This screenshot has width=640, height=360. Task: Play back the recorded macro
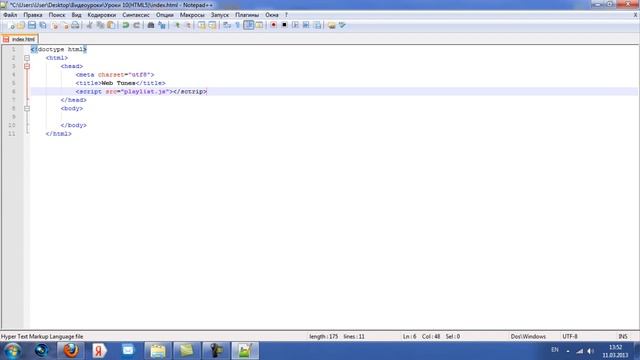click(x=295, y=25)
